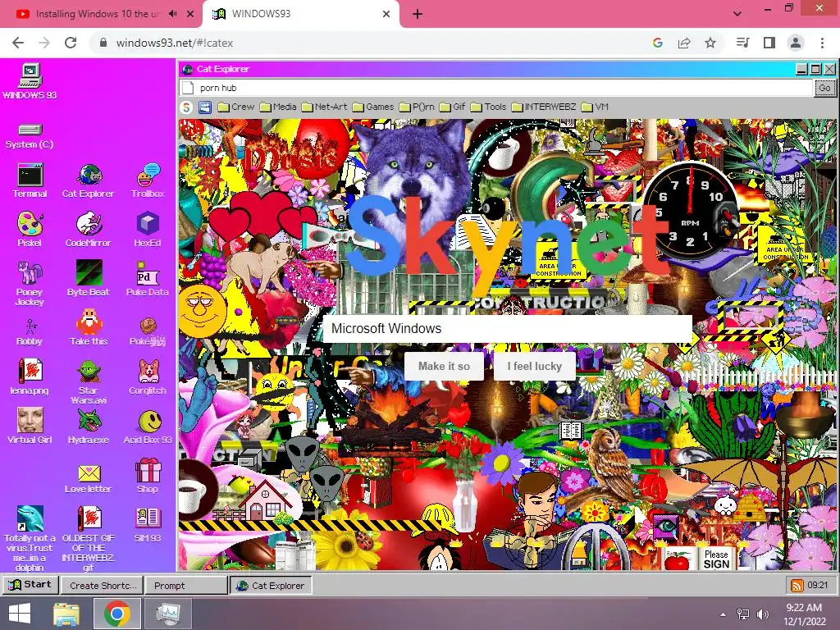Launch the Poney Jockey icon
The image size is (840, 630).
click(30, 283)
